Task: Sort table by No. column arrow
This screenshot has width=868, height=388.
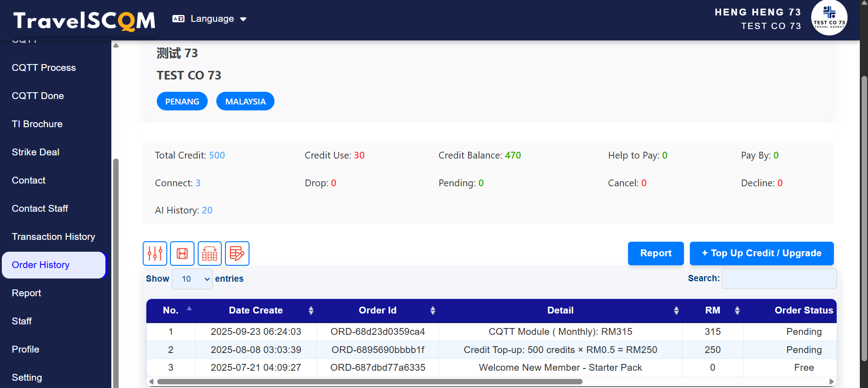Action: point(189,309)
